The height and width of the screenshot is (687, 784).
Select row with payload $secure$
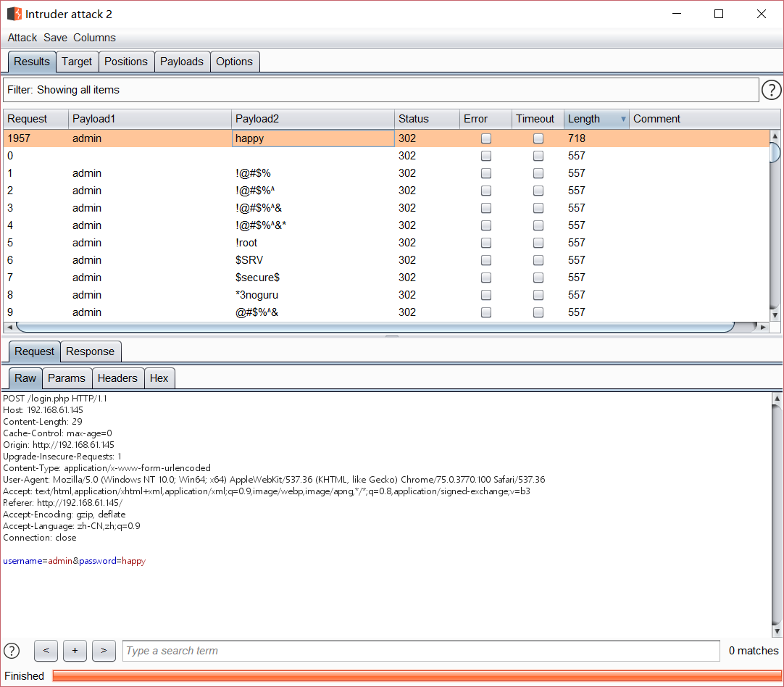[x=386, y=278]
